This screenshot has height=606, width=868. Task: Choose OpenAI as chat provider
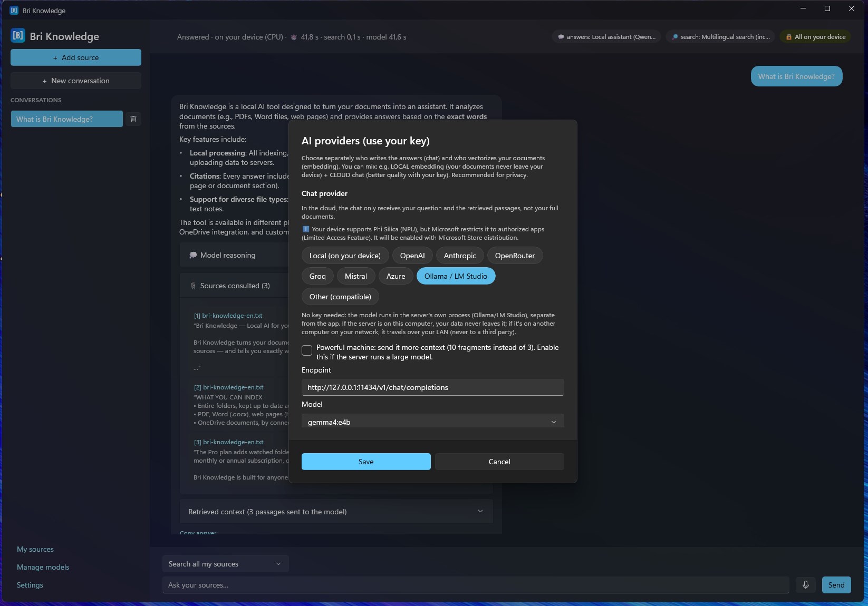pos(412,256)
